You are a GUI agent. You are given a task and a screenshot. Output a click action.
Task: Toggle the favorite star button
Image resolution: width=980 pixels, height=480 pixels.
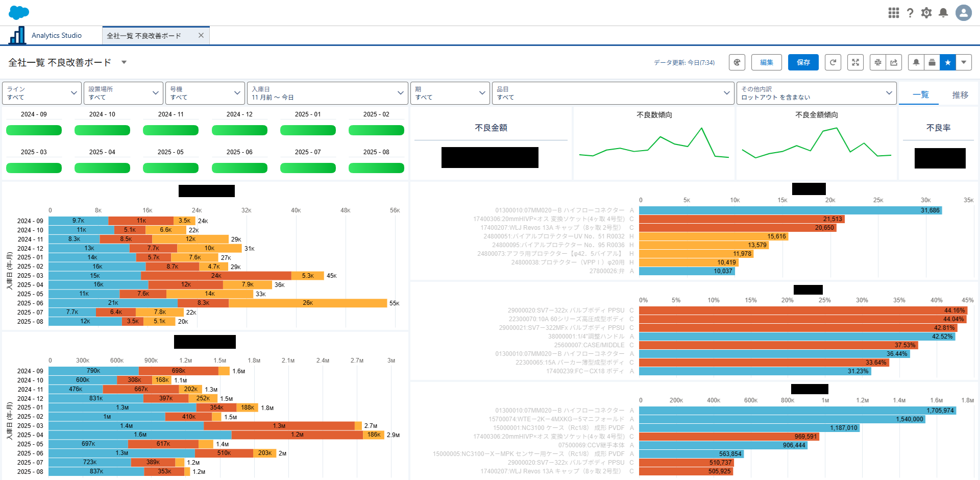point(948,62)
